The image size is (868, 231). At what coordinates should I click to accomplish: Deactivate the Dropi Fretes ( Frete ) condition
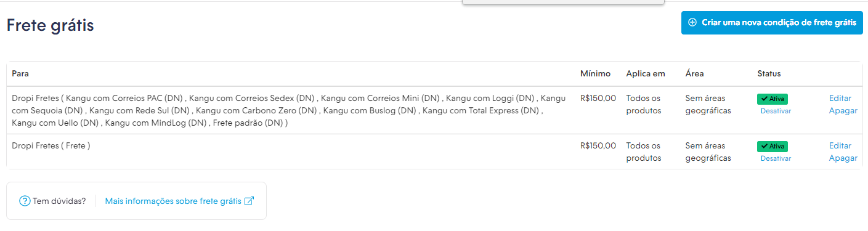(x=776, y=158)
